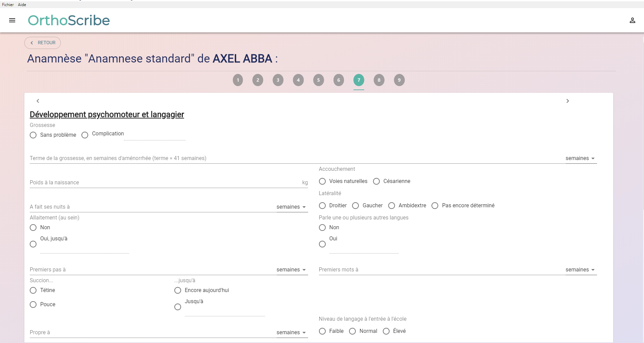Open the 'Premiers mots' units dropdown
The image size is (644, 343).
pos(580,270)
